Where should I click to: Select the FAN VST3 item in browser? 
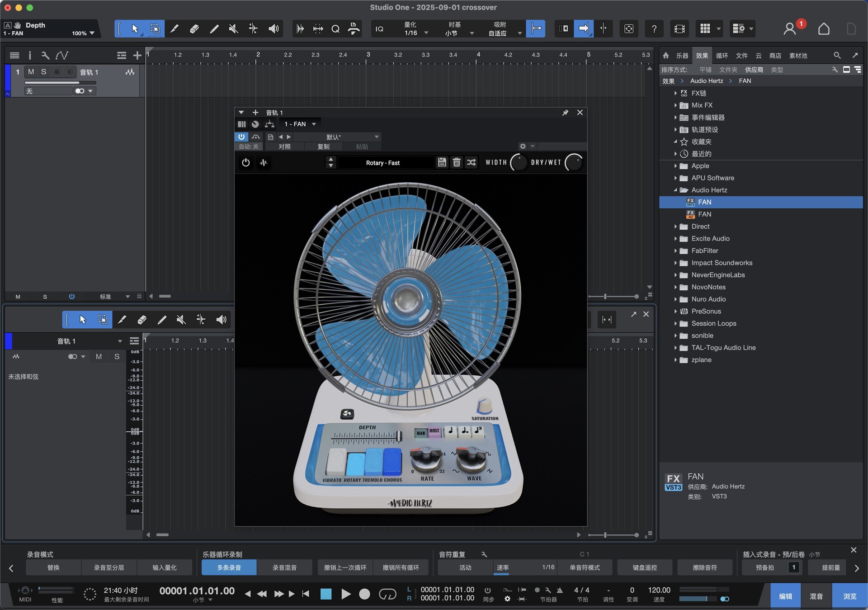[761, 202]
